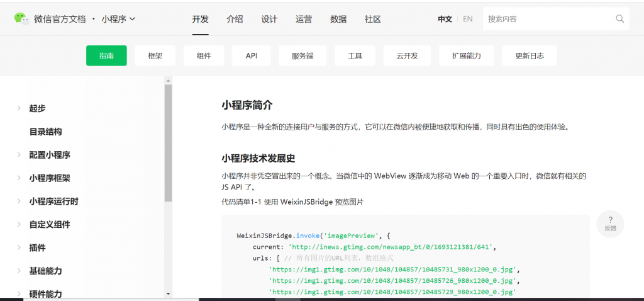Click the WeChat logo icon

click(22, 18)
